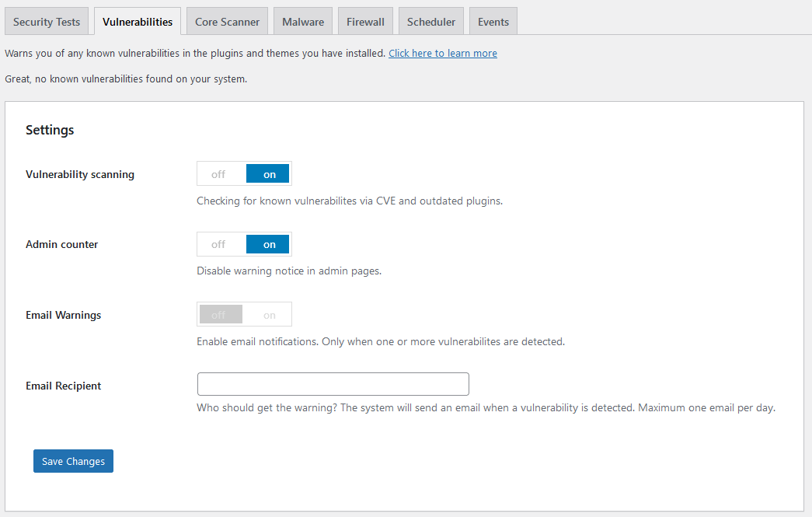Set Admin counter to on

268,244
